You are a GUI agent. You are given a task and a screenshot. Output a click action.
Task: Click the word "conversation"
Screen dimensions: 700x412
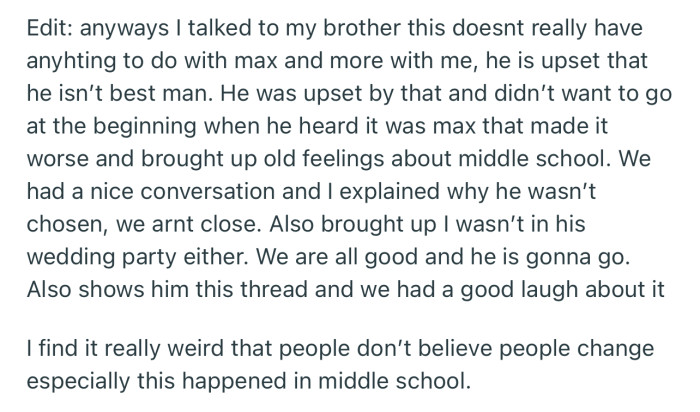208,192
